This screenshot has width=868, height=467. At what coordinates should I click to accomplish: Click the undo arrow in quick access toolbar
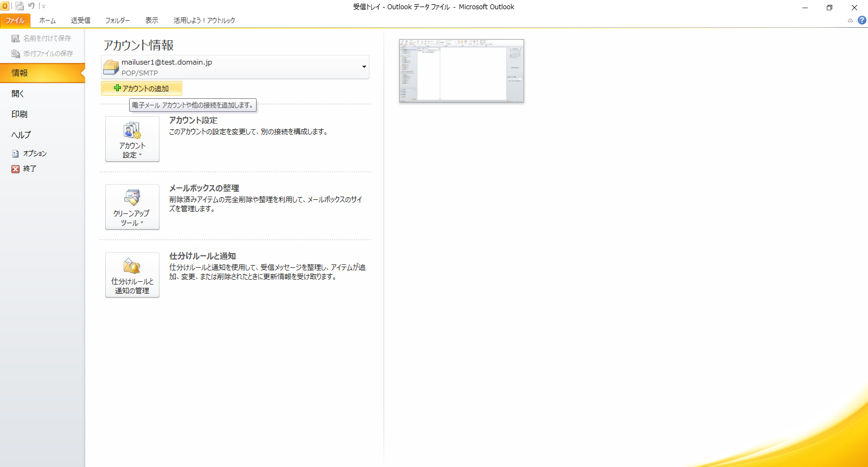[31, 7]
